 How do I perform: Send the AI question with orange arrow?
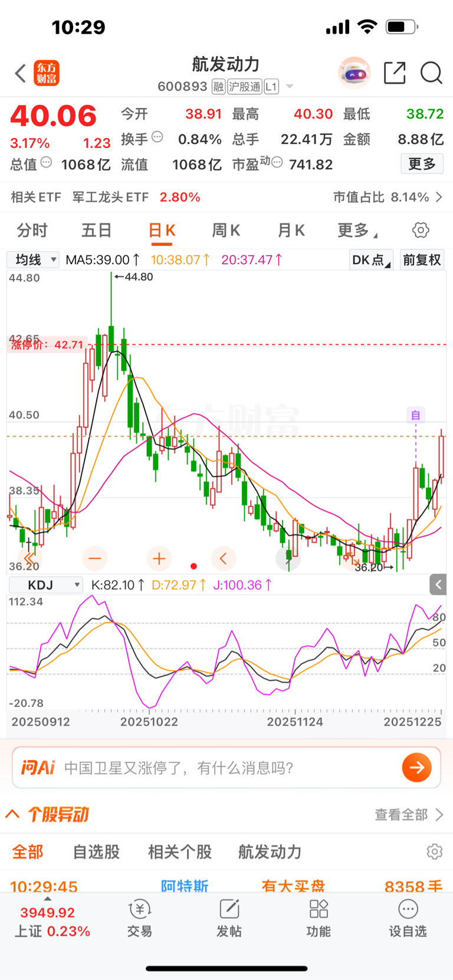(417, 767)
